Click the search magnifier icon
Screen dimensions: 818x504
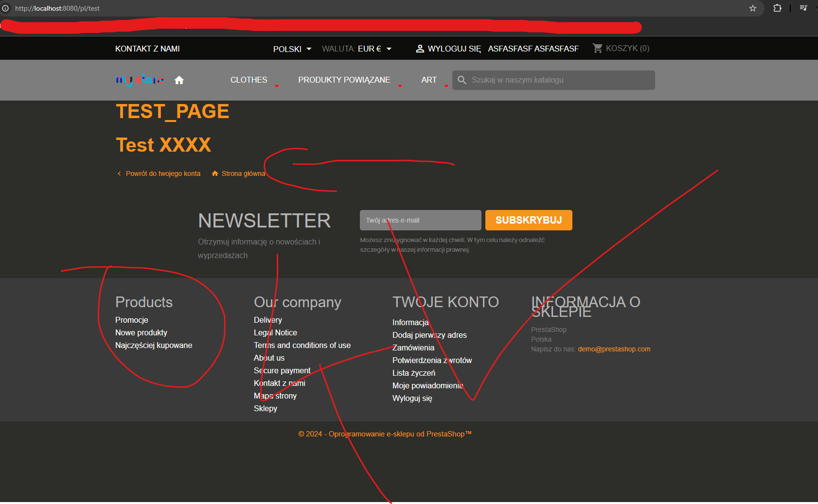pyautogui.click(x=462, y=80)
